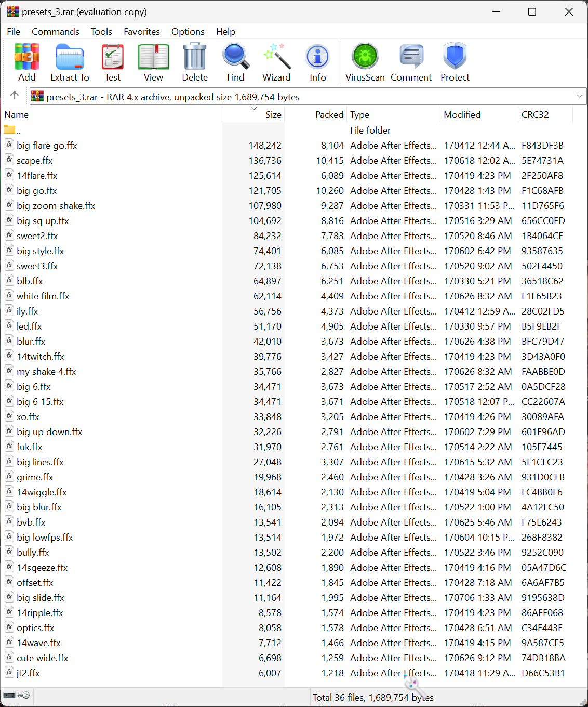Image resolution: width=588 pixels, height=707 pixels.
Task: Select the led.ffx file
Action: (29, 326)
